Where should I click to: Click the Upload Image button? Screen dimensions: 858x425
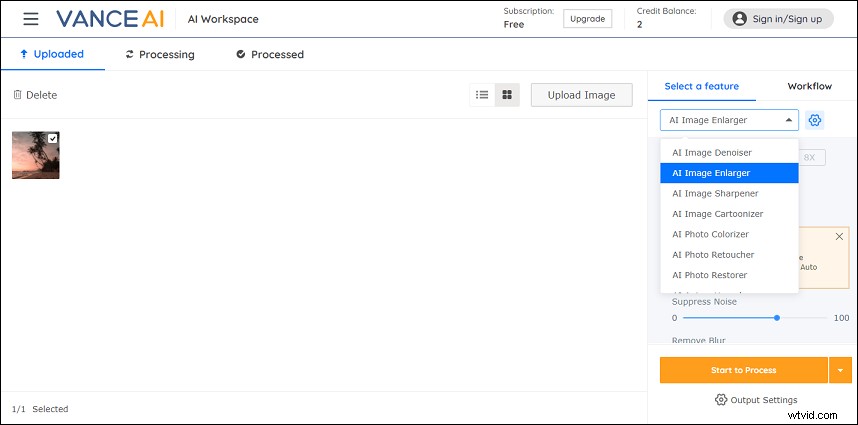click(x=581, y=95)
